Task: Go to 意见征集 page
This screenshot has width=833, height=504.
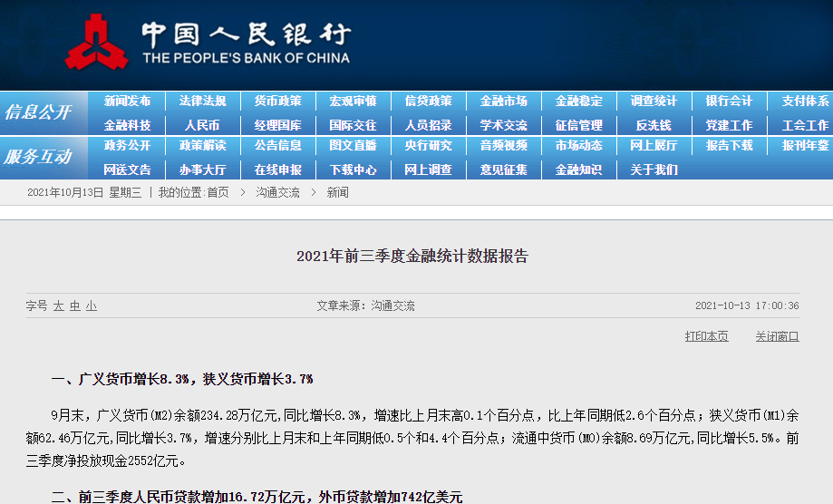Action: (504, 170)
